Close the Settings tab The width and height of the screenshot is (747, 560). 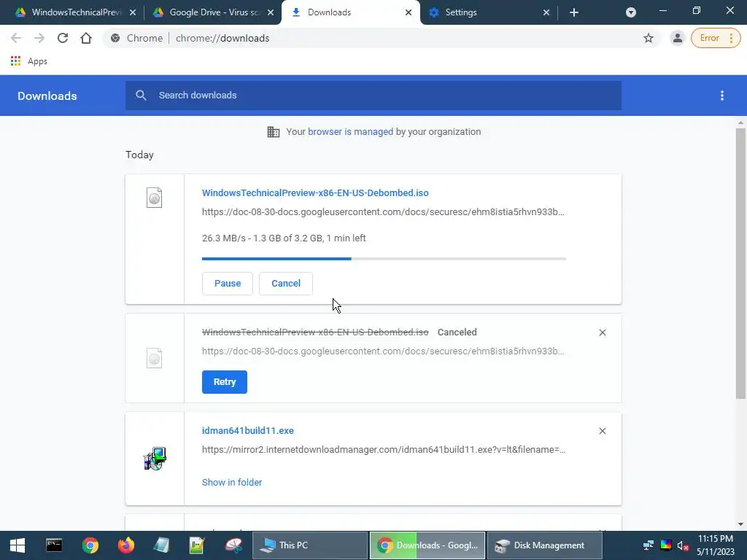[546, 12]
